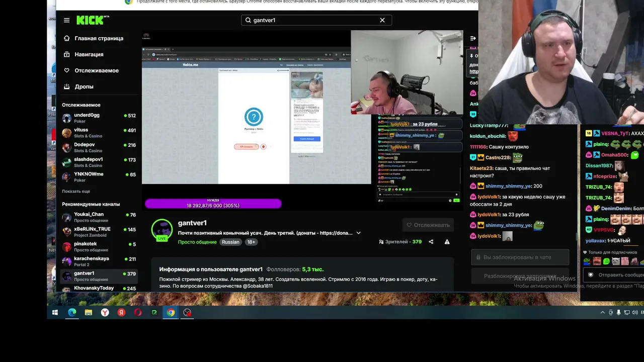Click Castro228 username in chat
The image size is (644, 362).
click(x=498, y=157)
